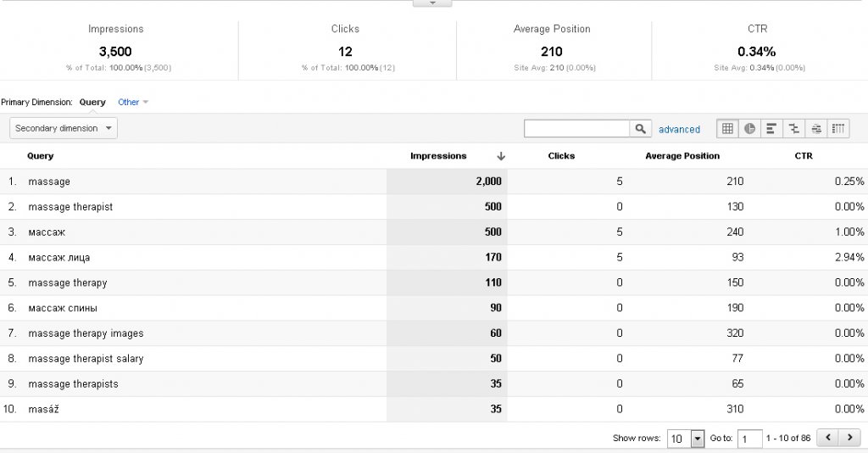Image resolution: width=868 pixels, height=453 pixels.
Task: Click the Go to page number field
Action: coord(749,439)
